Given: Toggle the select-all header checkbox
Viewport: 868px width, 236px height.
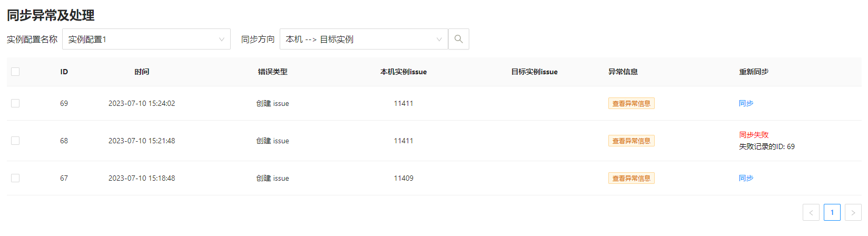Looking at the screenshot, I should (x=15, y=72).
